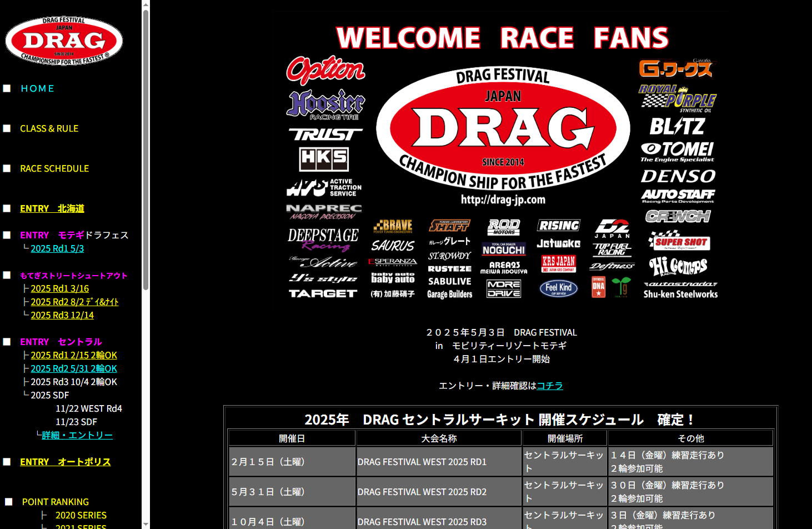Click the RISING sponsor logo
The height and width of the screenshot is (529, 812).
point(559,225)
